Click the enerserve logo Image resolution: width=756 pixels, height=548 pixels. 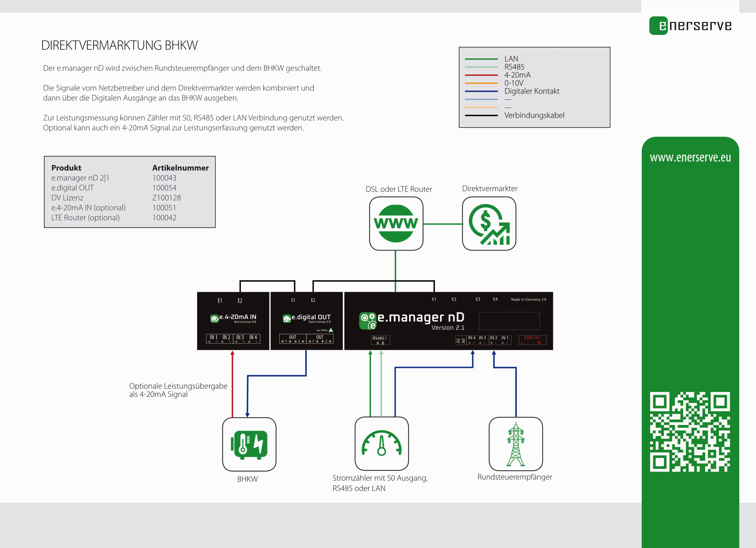pyautogui.click(x=690, y=26)
